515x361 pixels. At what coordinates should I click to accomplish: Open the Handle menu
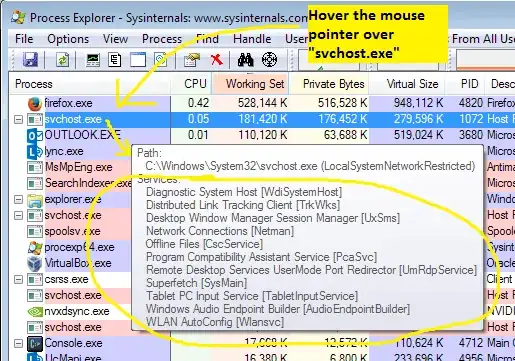(x=252, y=39)
